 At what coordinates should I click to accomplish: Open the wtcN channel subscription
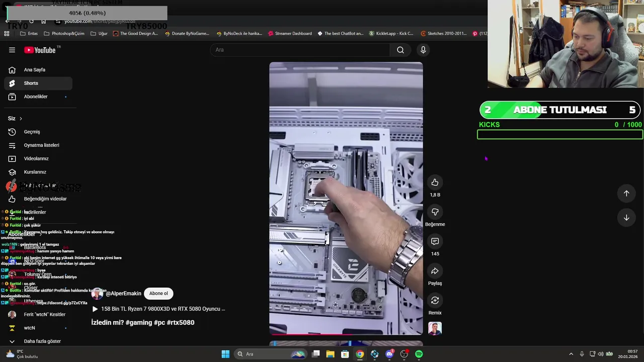(38, 328)
